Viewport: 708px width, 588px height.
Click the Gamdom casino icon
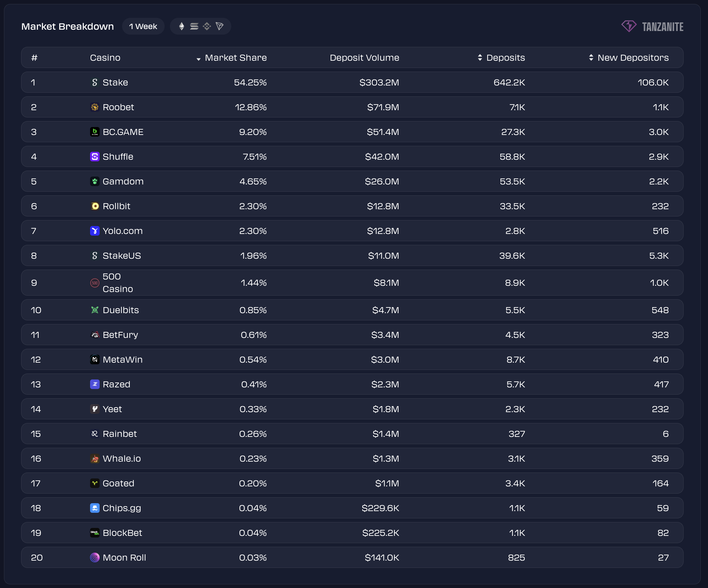(95, 181)
